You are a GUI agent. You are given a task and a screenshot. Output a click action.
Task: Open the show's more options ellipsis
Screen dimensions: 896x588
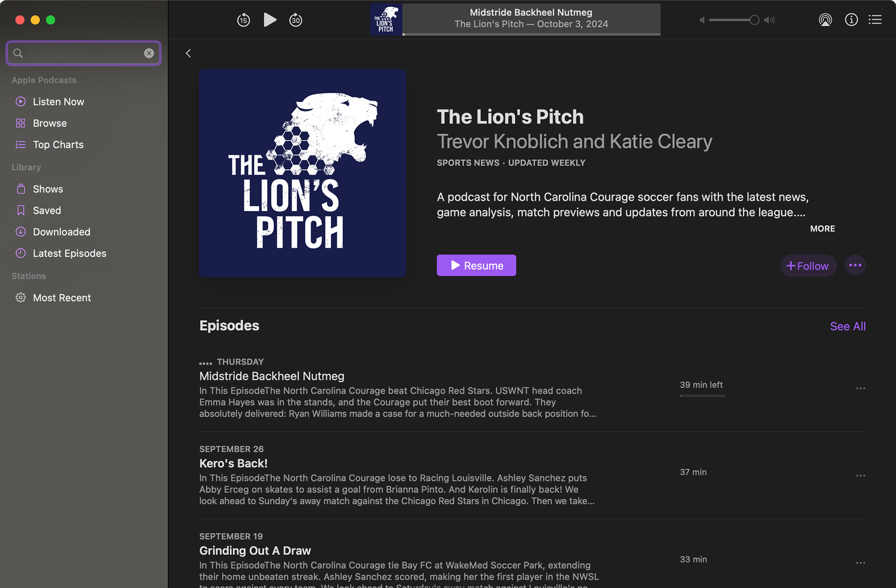click(x=855, y=265)
